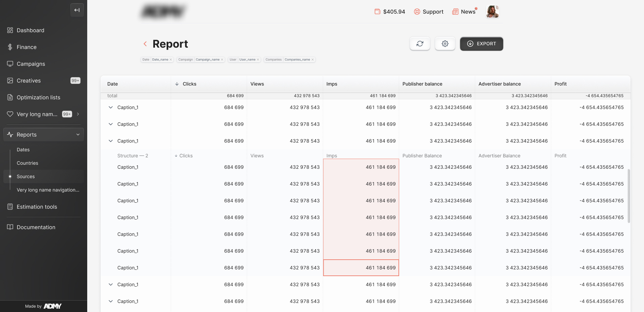Remove the Companies_name filter chip
Screen dimensions: 644x312
[x=313, y=60]
